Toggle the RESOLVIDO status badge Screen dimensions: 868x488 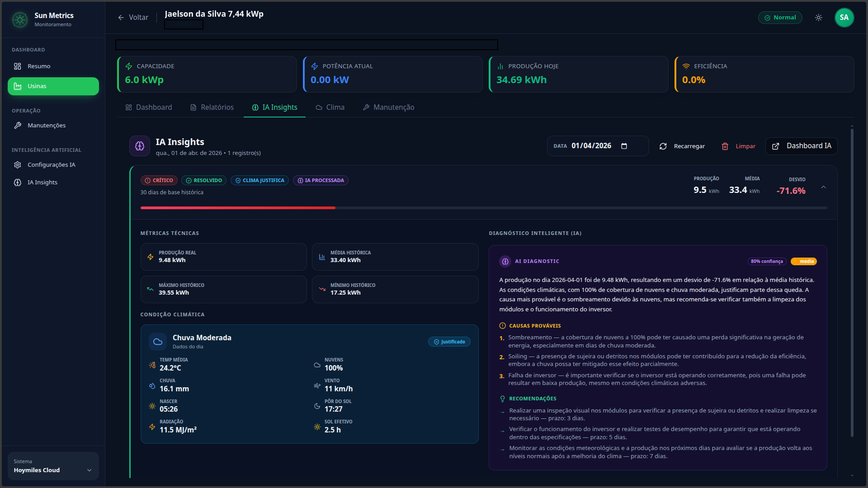pyautogui.click(x=204, y=180)
